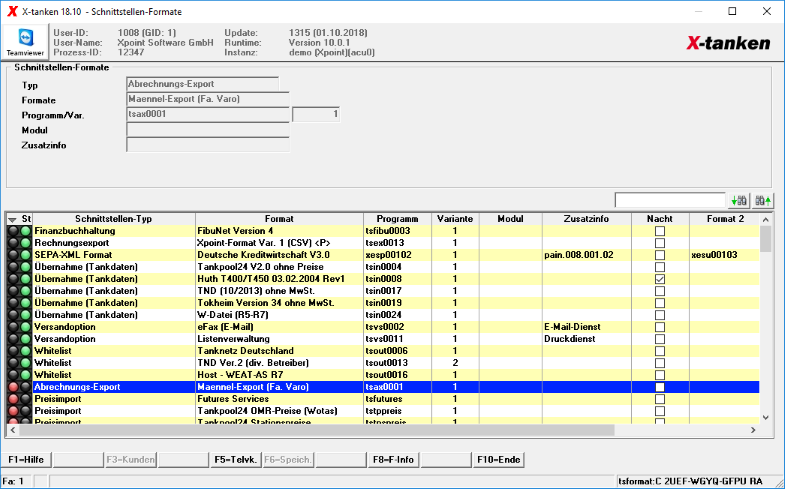Click status light of Host - WEAT-AS R7 row

click(25, 375)
